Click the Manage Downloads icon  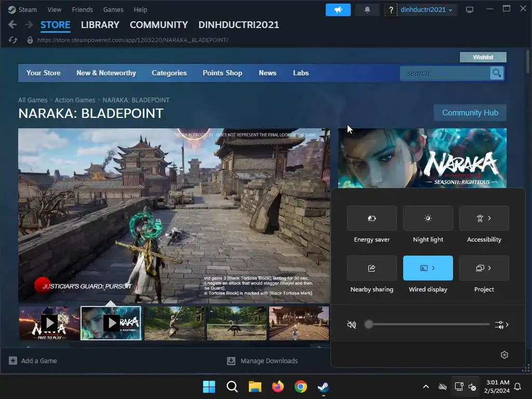(231, 361)
